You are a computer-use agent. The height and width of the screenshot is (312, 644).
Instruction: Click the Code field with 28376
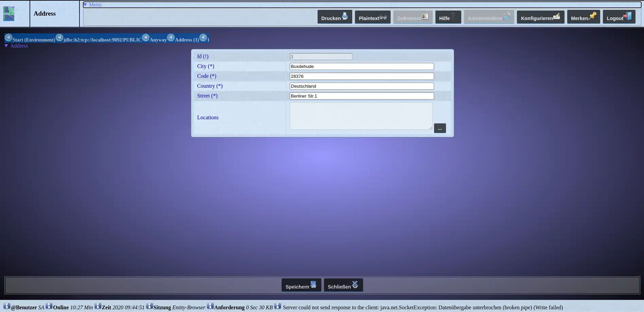(x=362, y=76)
